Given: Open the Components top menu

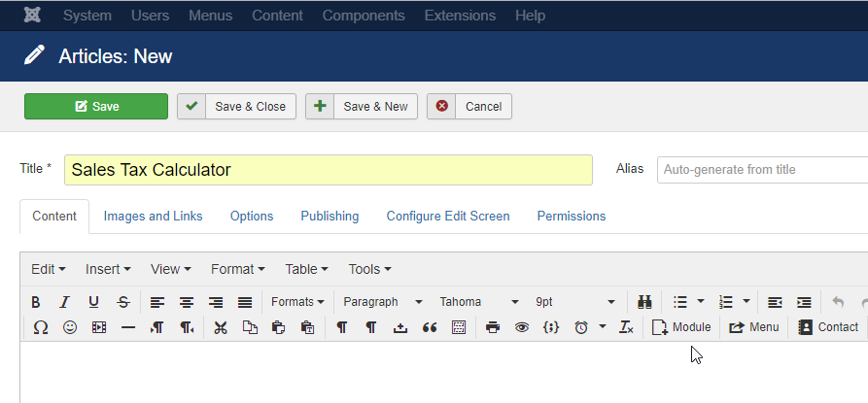Looking at the screenshot, I should click(x=364, y=16).
